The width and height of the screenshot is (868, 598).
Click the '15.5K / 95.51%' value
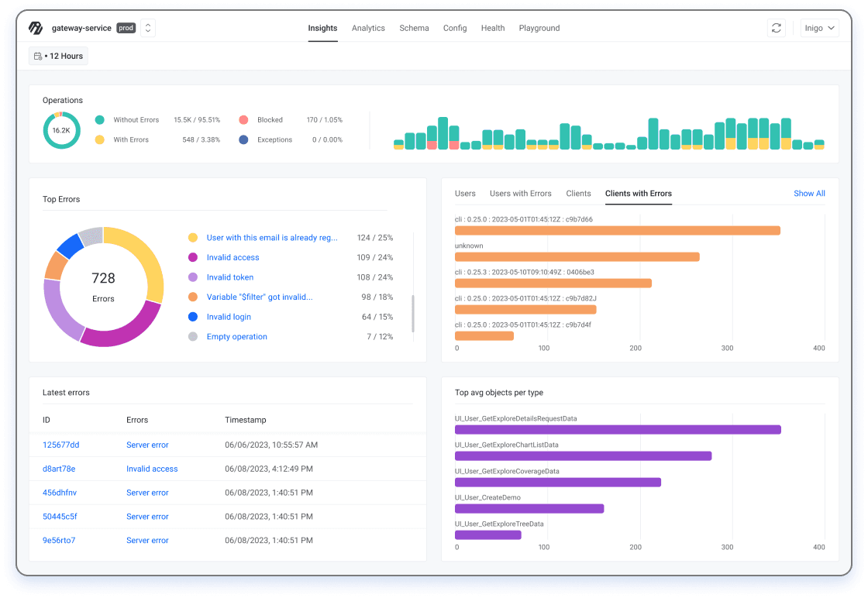click(x=197, y=120)
